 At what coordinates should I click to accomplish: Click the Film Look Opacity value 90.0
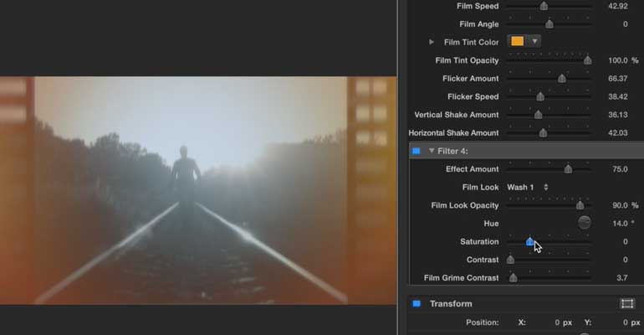[620, 205]
